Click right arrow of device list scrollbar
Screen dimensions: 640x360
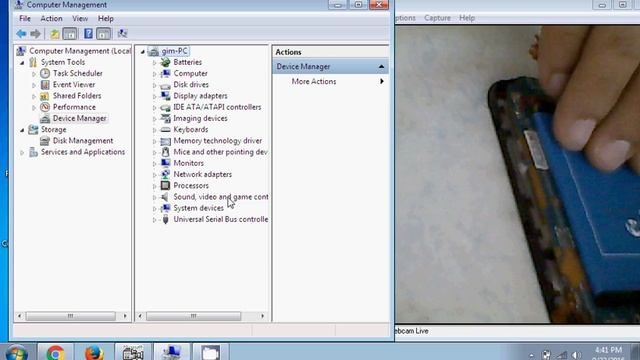pyautogui.click(x=262, y=316)
